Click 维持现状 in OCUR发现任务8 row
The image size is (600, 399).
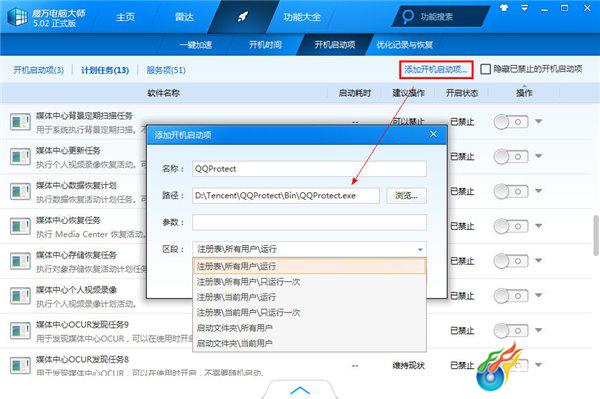click(x=408, y=365)
